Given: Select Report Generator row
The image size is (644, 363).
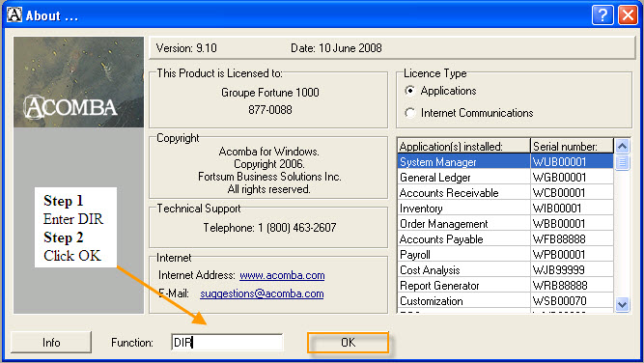Looking at the screenshot, I should [x=505, y=286].
